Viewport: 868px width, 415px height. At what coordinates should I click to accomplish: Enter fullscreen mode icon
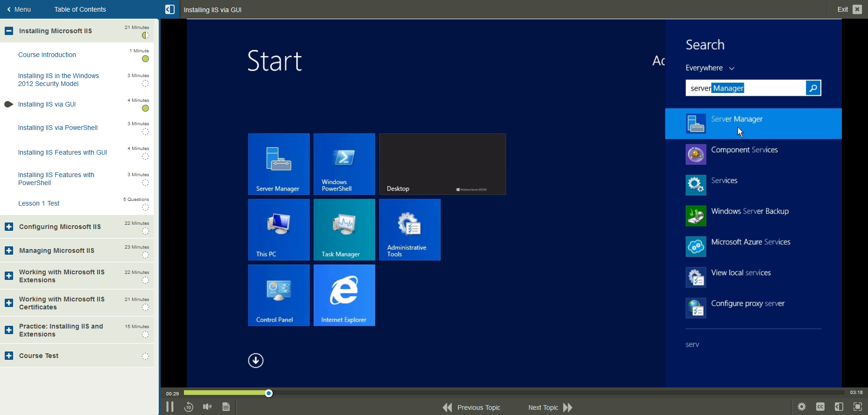[x=858, y=407]
